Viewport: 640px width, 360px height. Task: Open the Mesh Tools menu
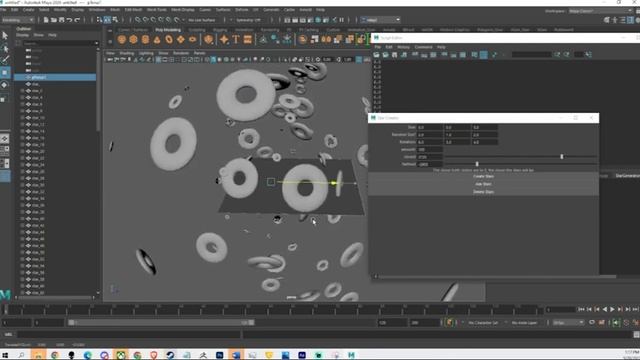tap(157, 9)
